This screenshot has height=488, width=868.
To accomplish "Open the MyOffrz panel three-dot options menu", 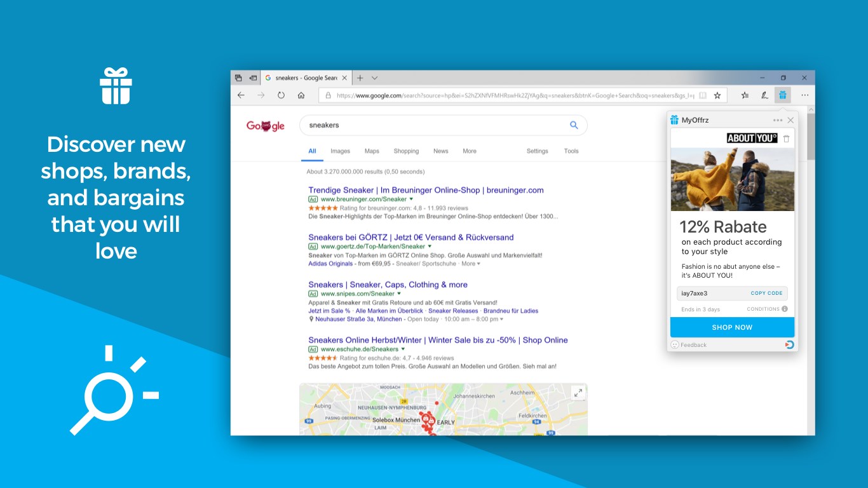I will coord(778,120).
